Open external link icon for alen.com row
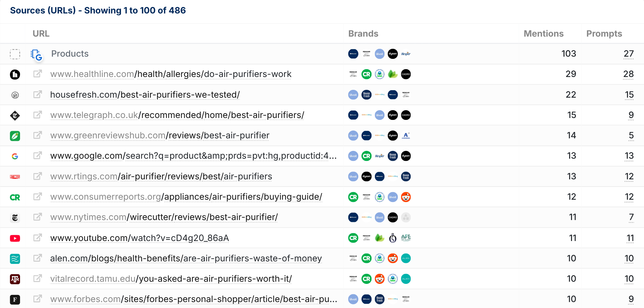 coord(38,258)
